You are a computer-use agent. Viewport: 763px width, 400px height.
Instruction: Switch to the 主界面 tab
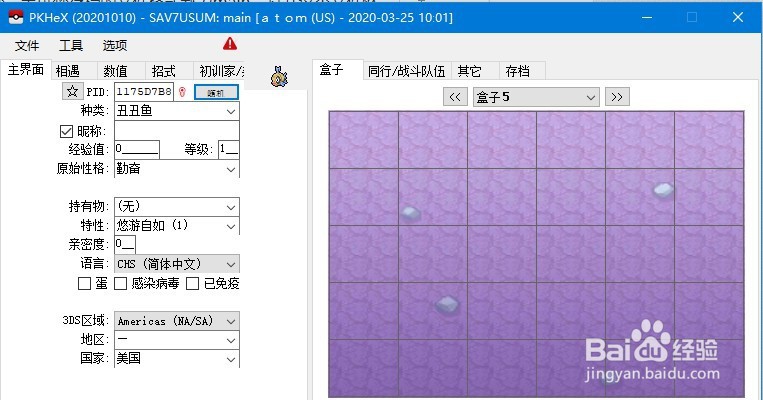[x=25, y=70]
